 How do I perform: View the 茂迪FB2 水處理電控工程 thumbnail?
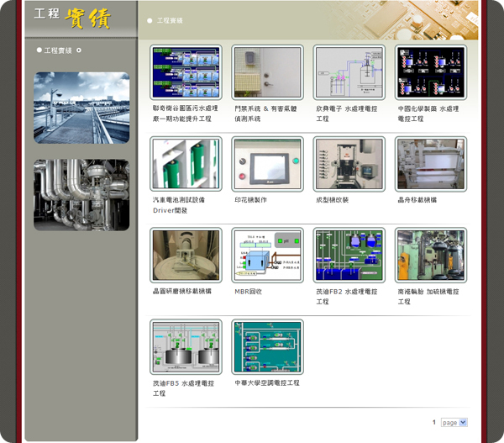pyautogui.click(x=349, y=256)
